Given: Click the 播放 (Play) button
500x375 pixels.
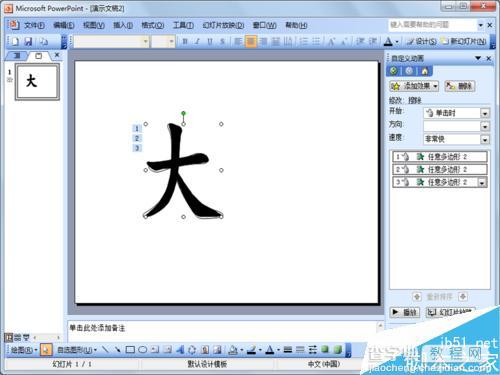Looking at the screenshot, I should tap(405, 312).
